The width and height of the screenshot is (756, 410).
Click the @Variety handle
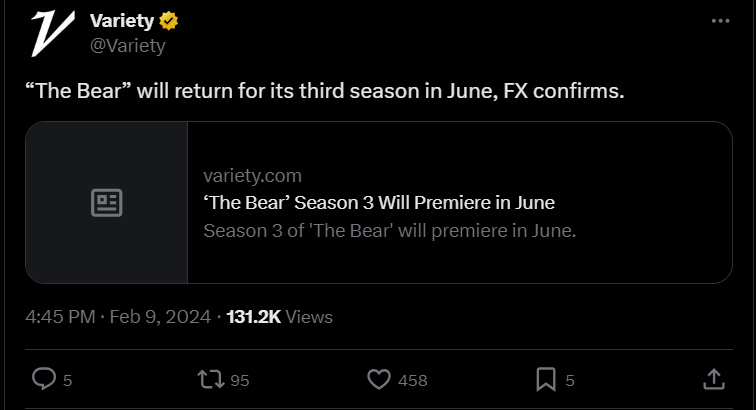click(127, 45)
